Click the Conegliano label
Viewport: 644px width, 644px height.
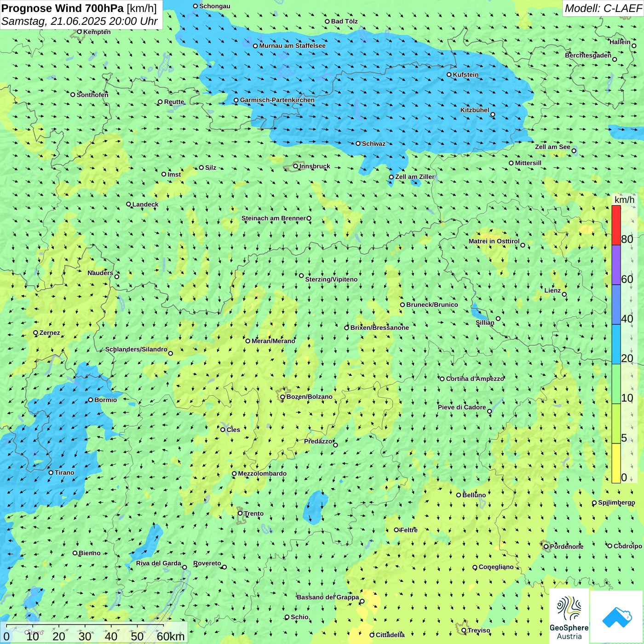pos(496,567)
